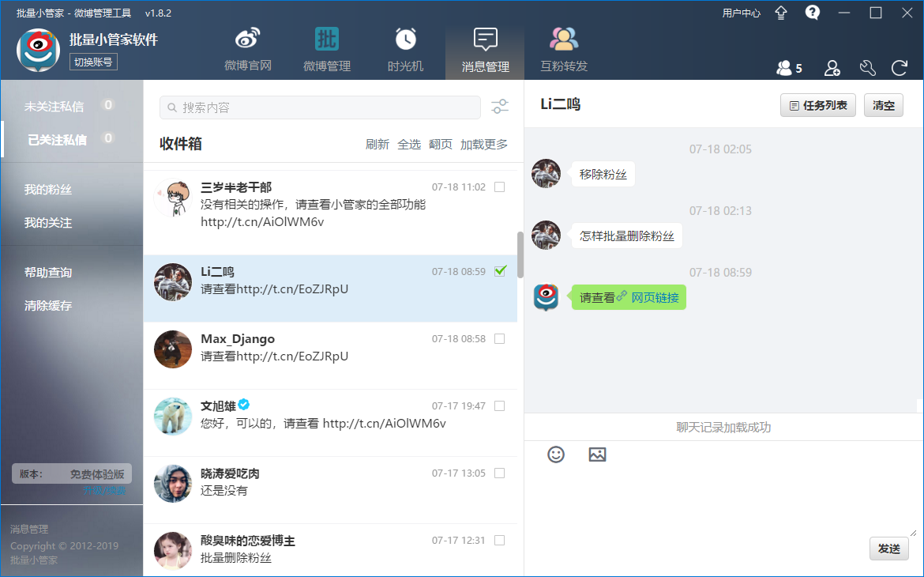Click the search magnifier icon
The image size is (924, 577).
click(x=172, y=107)
